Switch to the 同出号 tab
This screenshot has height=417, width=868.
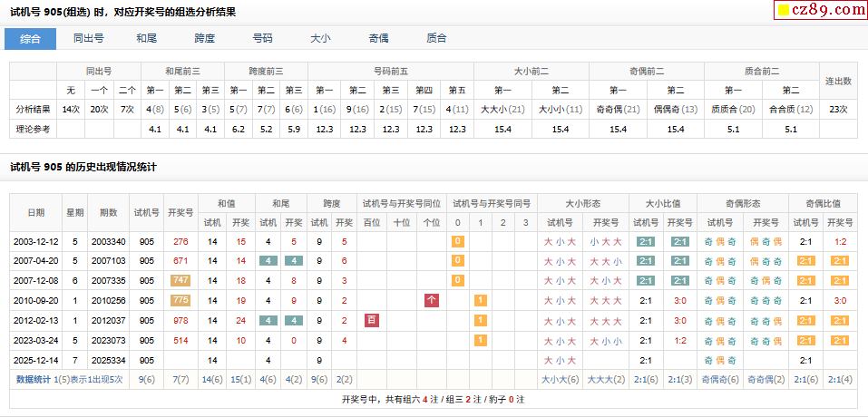pyautogui.click(x=88, y=38)
